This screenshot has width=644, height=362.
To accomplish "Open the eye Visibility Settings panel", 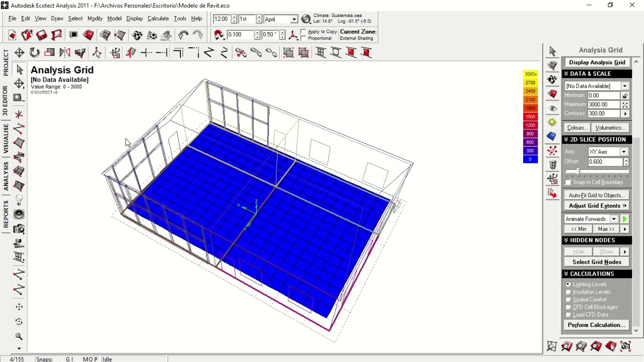I will point(552,108).
